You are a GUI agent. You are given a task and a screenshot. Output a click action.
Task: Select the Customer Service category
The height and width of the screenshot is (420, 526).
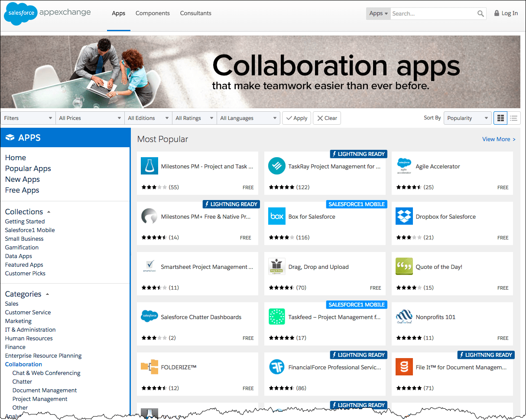pos(28,312)
